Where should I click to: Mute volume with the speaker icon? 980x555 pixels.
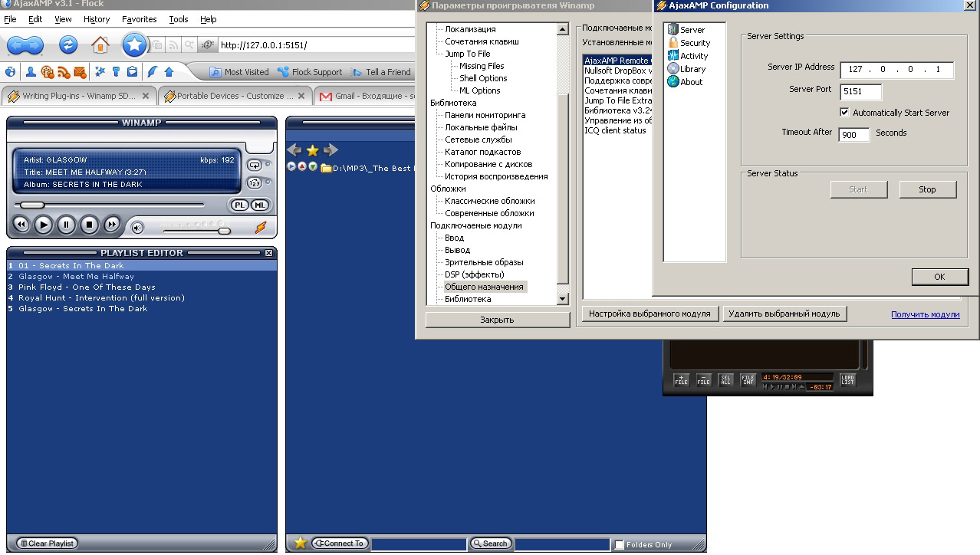click(137, 228)
